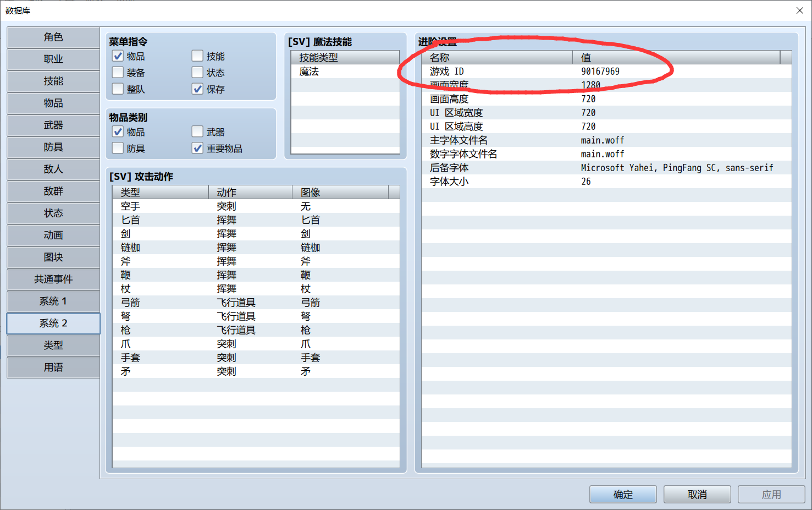Select the 魔法 skill type row
The width and height of the screenshot is (812, 510).
(x=345, y=72)
